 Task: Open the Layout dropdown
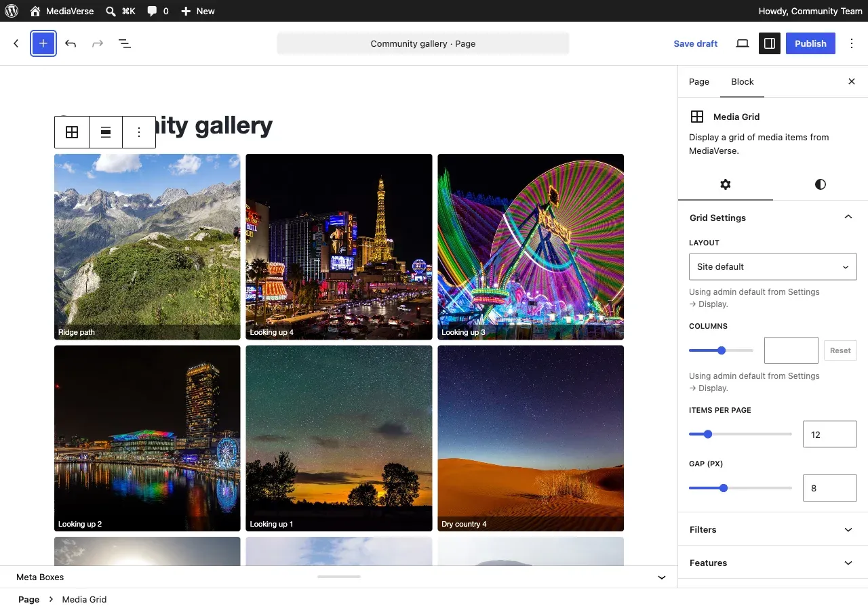[x=773, y=266]
